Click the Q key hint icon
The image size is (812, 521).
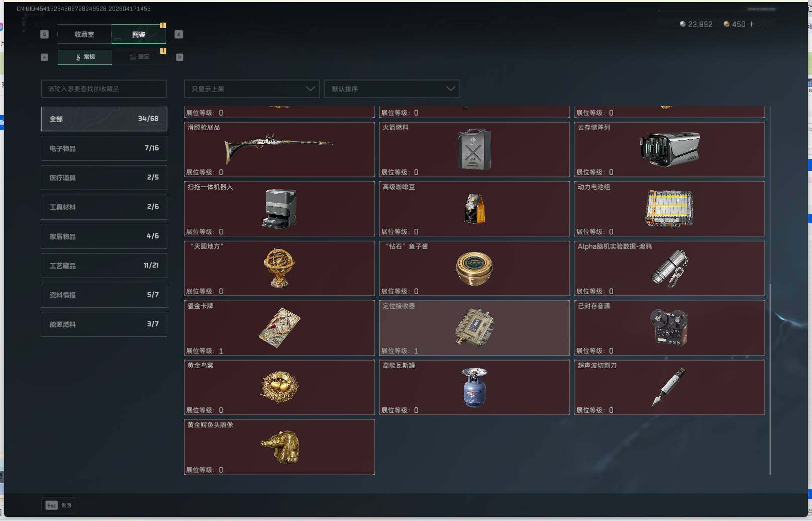45,34
